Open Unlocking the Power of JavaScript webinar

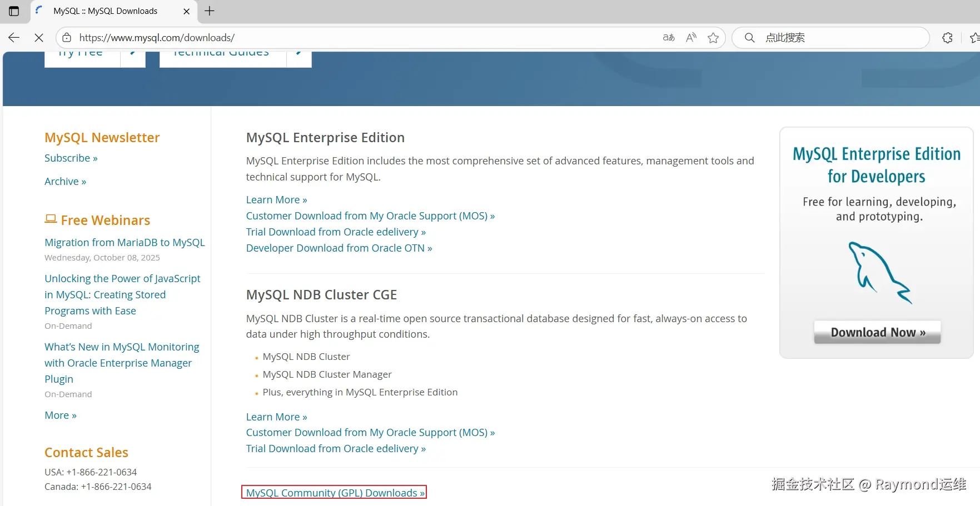coord(122,295)
